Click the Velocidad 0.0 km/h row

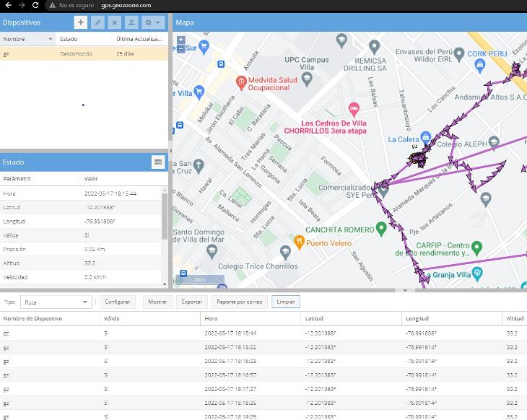point(81,277)
